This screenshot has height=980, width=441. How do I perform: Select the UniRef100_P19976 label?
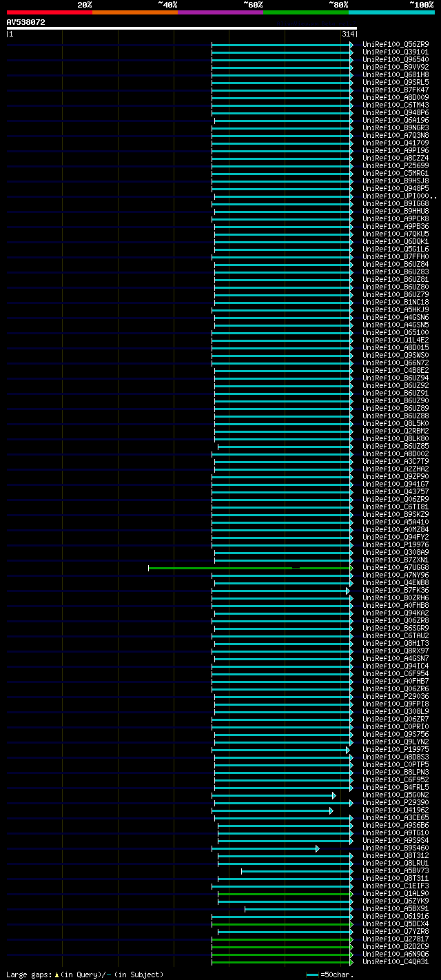tap(396, 544)
